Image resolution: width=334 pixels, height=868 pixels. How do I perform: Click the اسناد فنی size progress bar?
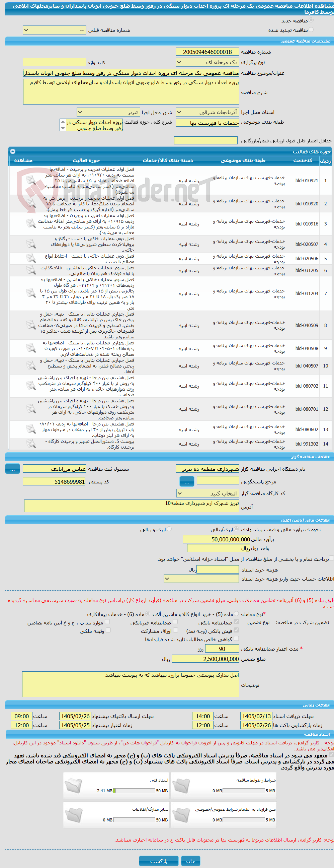coord(134,791)
